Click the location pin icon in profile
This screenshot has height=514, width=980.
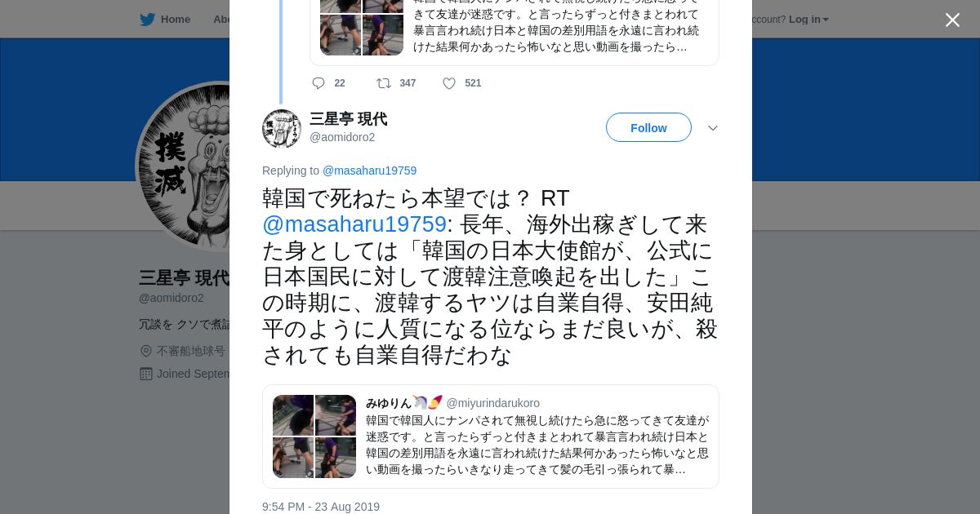[x=146, y=351]
